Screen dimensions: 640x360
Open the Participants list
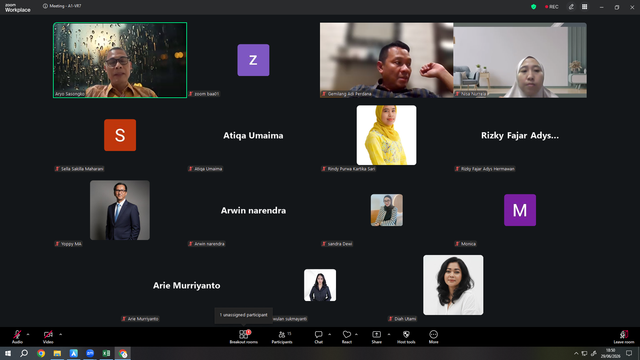click(282, 337)
